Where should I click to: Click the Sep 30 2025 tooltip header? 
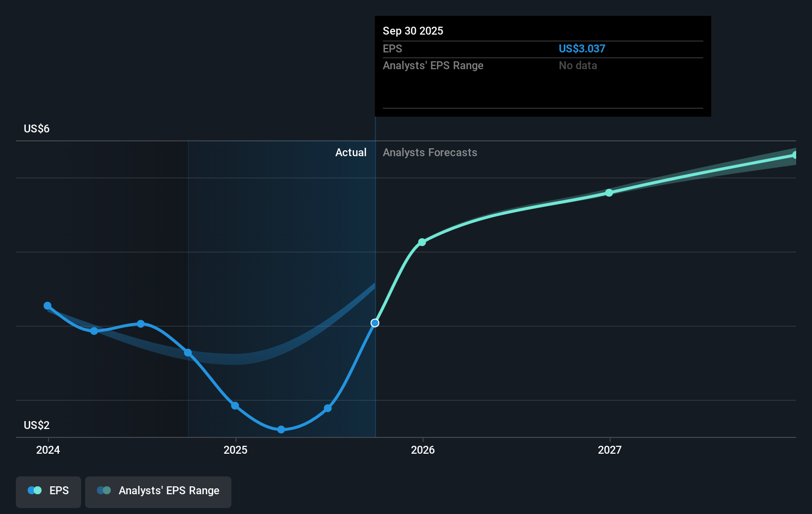click(x=412, y=31)
